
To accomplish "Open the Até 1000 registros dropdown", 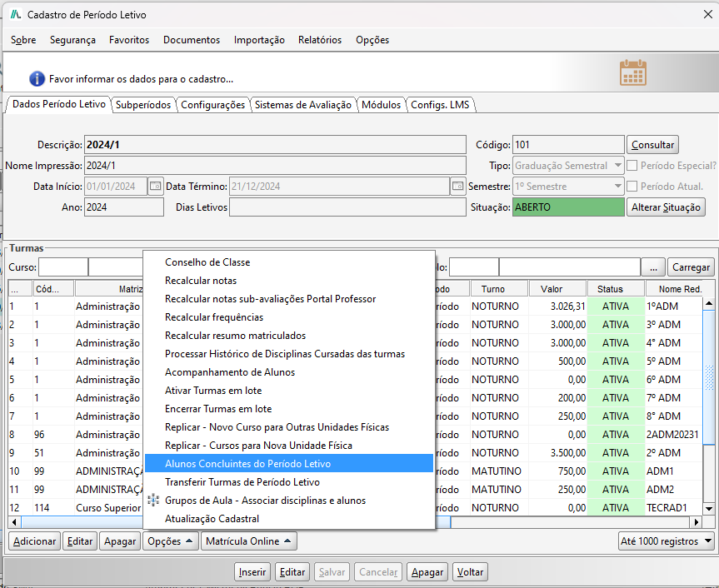I will 667,541.
